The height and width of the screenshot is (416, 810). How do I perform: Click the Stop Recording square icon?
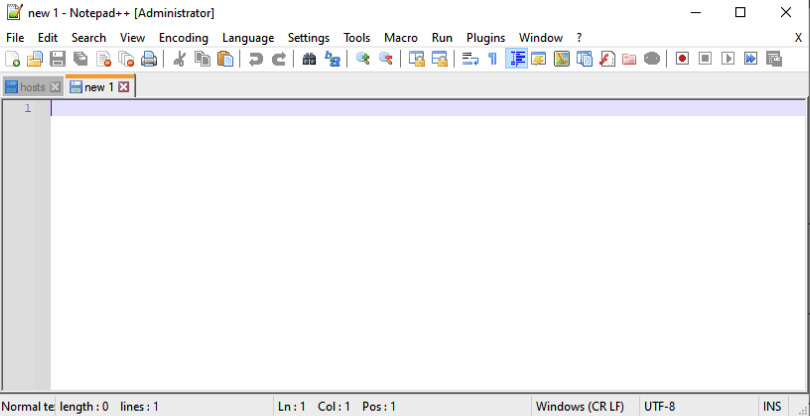[705, 59]
